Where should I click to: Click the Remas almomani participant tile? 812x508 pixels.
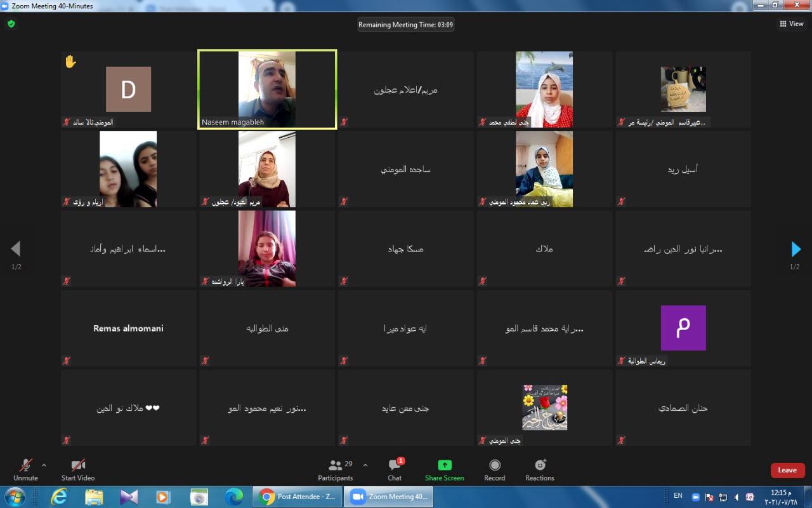129,328
